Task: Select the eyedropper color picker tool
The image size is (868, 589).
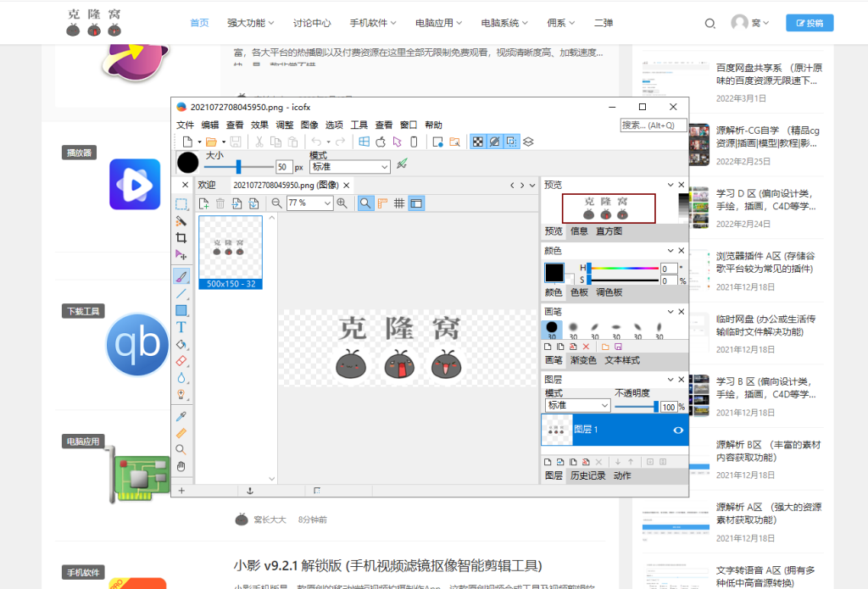Action: coord(181,416)
